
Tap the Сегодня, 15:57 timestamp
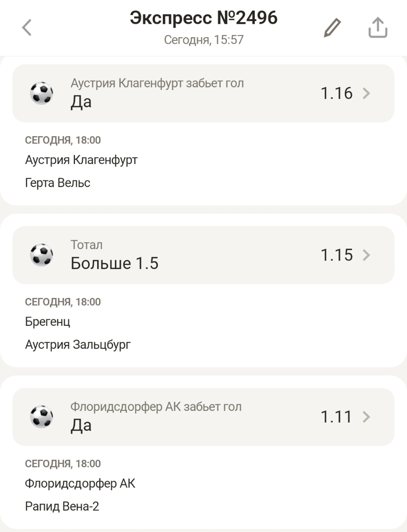[204, 40]
